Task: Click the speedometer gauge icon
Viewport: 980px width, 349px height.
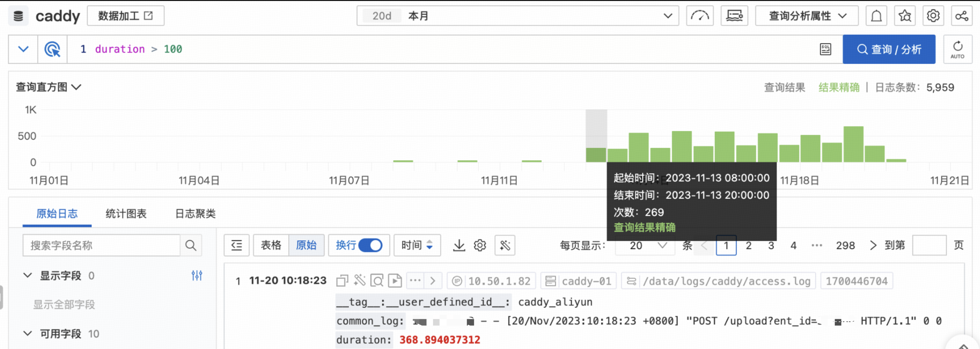Action: tap(700, 16)
